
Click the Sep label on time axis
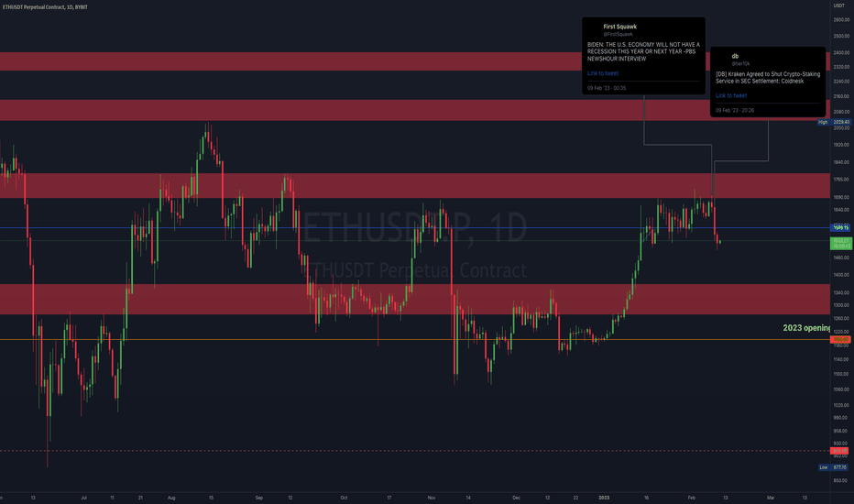point(258,498)
